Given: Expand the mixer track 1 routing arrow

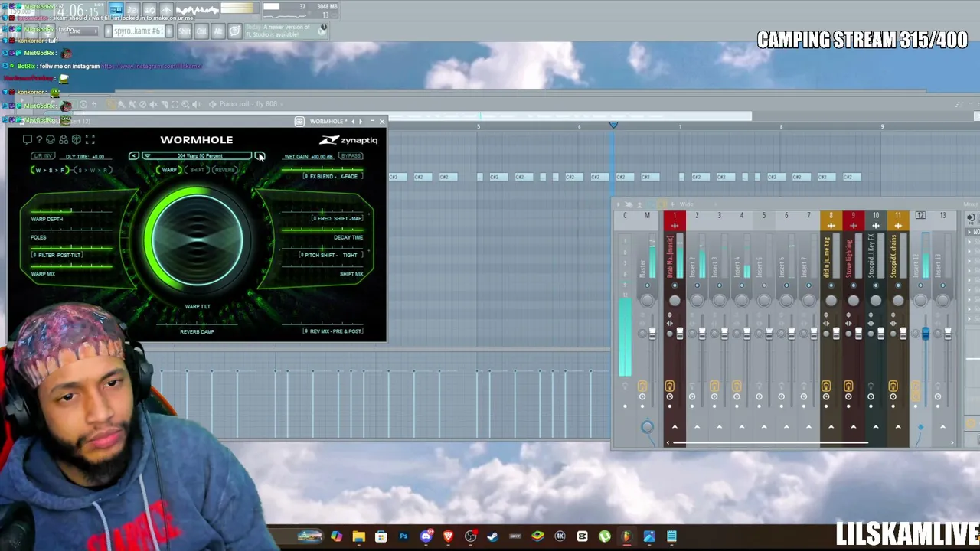Looking at the screenshot, I should click(675, 426).
